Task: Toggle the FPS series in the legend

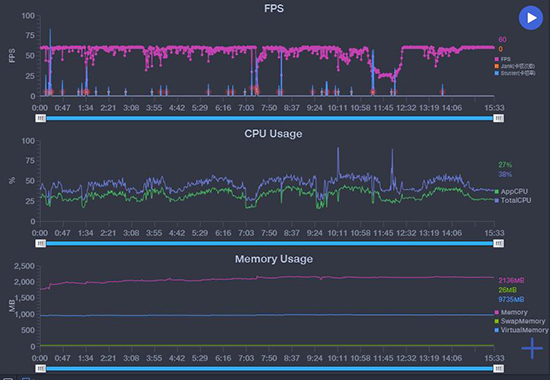Action: 503,59
